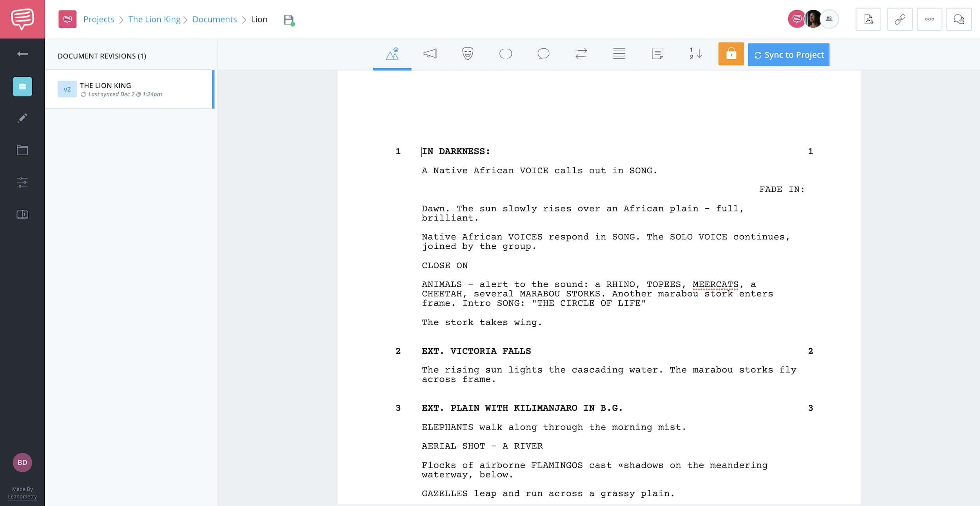The width and height of the screenshot is (980, 506).
Task: Click the EXT. PLAIN WITH KILIMANJARO heading
Action: point(522,408)
